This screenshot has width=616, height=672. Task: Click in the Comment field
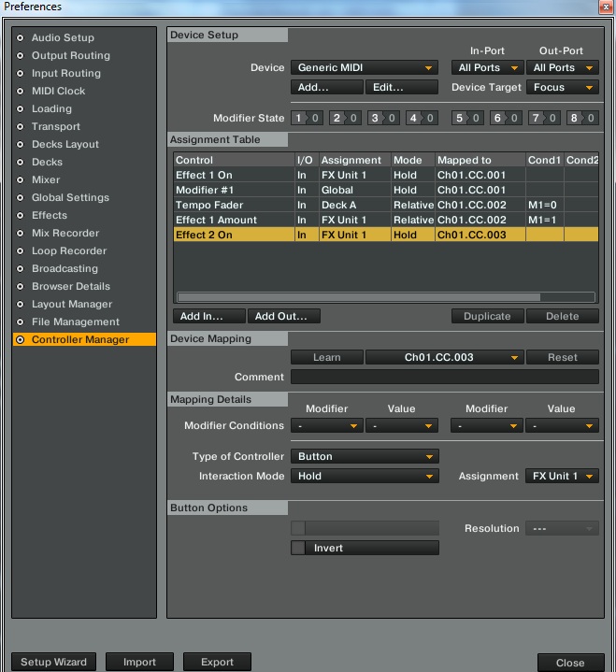click(x=445, y=378)
